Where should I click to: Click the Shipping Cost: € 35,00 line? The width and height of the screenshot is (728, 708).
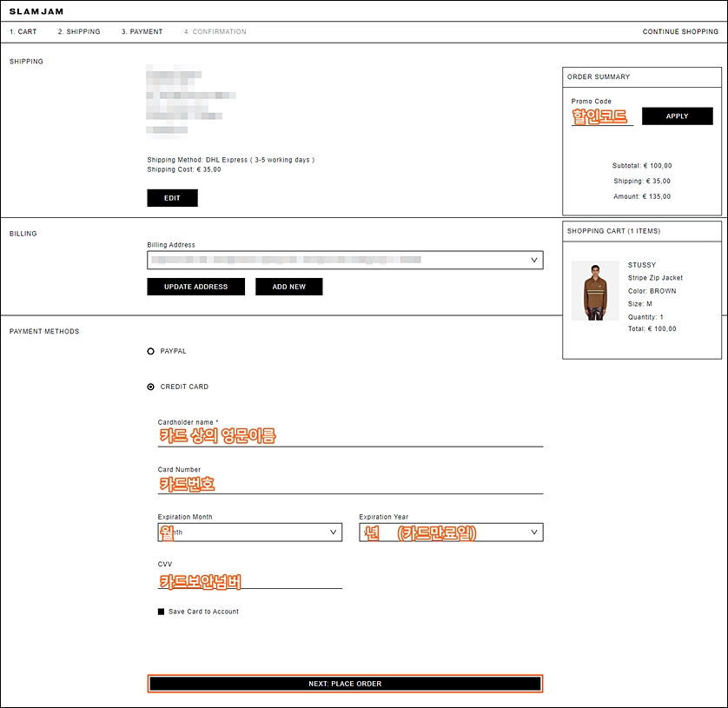click(184, 169)
